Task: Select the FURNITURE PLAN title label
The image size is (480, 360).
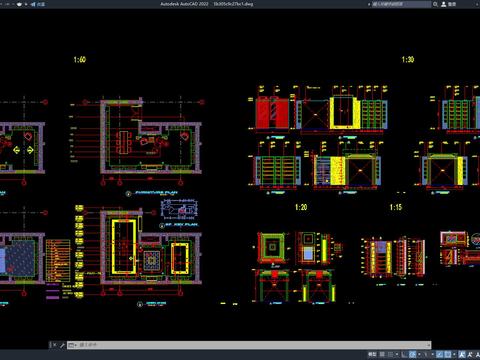Action: pos(156,193)
